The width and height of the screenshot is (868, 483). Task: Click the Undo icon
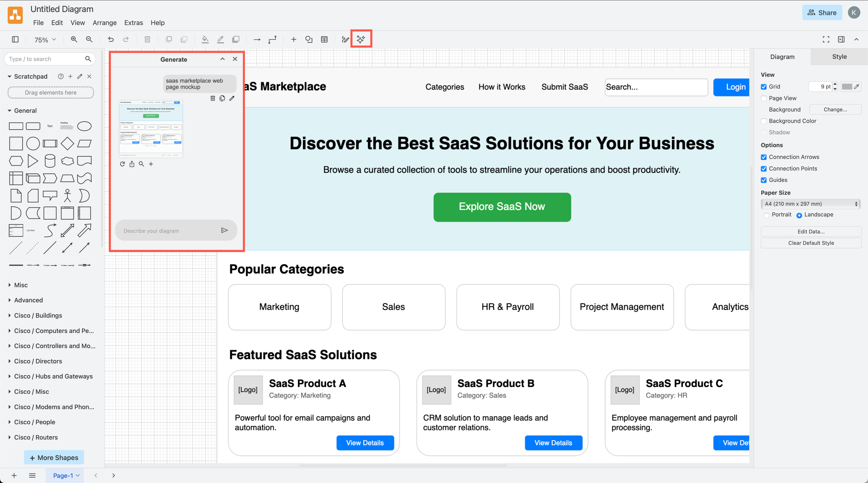pos(111,39)
